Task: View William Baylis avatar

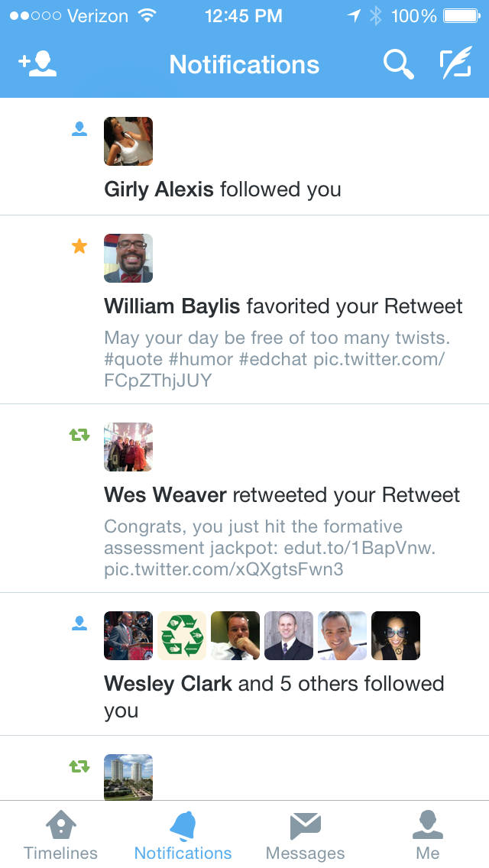Action: coord(128,258)
